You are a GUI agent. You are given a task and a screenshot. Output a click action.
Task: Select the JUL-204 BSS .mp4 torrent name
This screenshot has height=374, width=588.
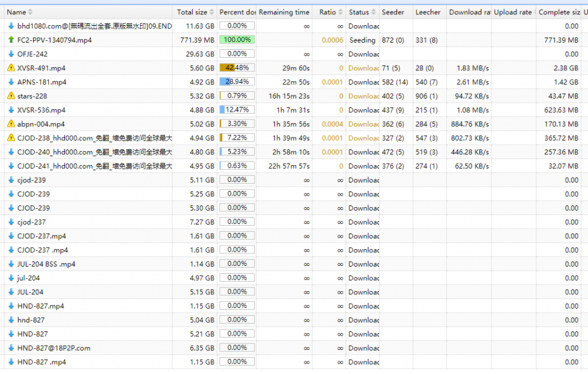(46, 264)
